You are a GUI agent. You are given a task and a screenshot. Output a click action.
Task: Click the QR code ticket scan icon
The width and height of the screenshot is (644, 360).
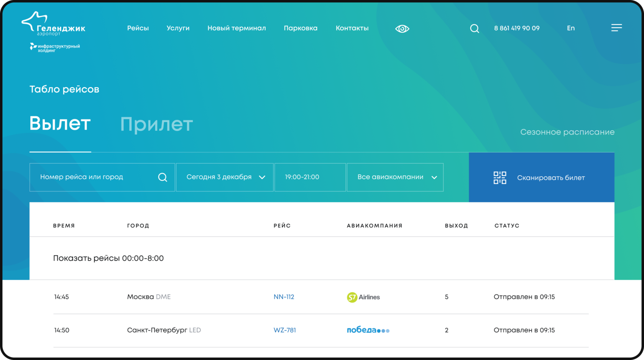click(x=499, y=177)
